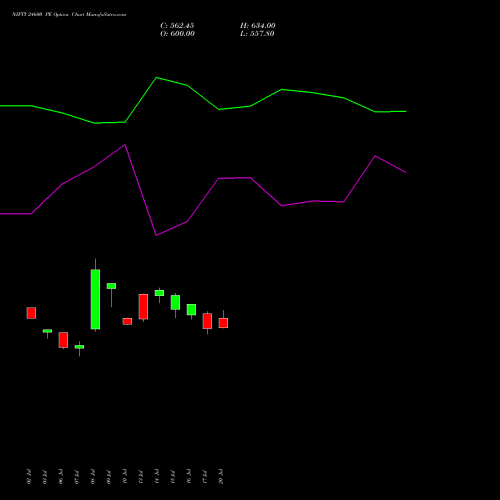Screen dimensions: 500x500
Task: Click the tall green candle on 08 Jul
Action: click(x=95, y=299)
